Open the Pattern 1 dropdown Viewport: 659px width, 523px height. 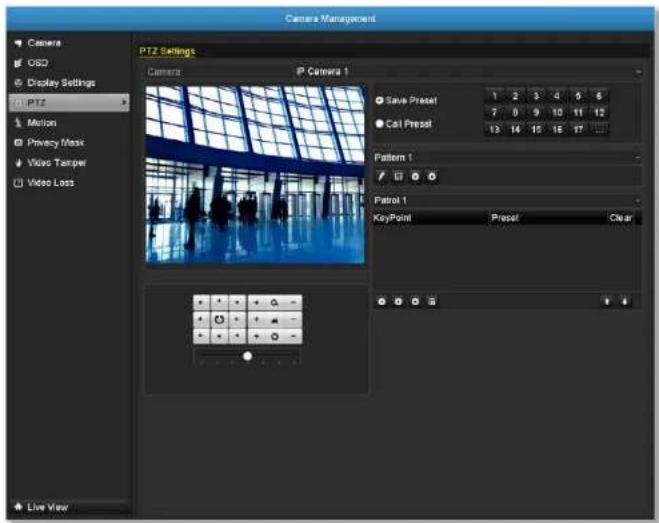pos(638,158)
